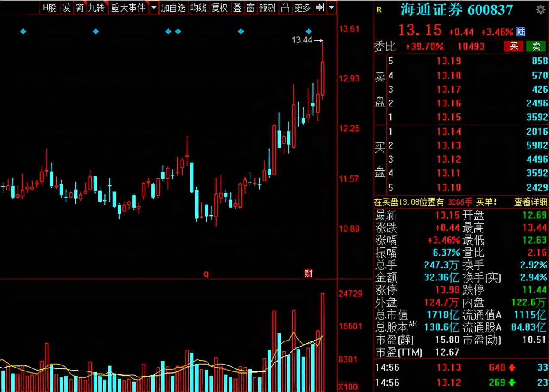Open the H股 tab

49,8
